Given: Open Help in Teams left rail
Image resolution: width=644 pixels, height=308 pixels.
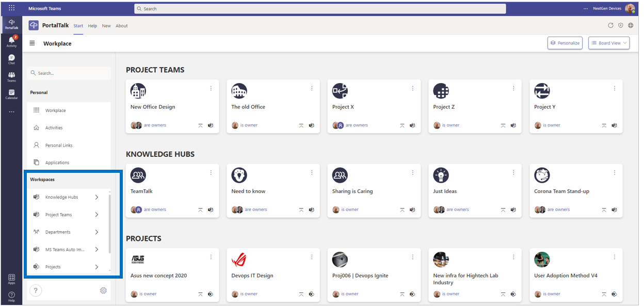Looking at the screenshot, I should tap(11, 296).
